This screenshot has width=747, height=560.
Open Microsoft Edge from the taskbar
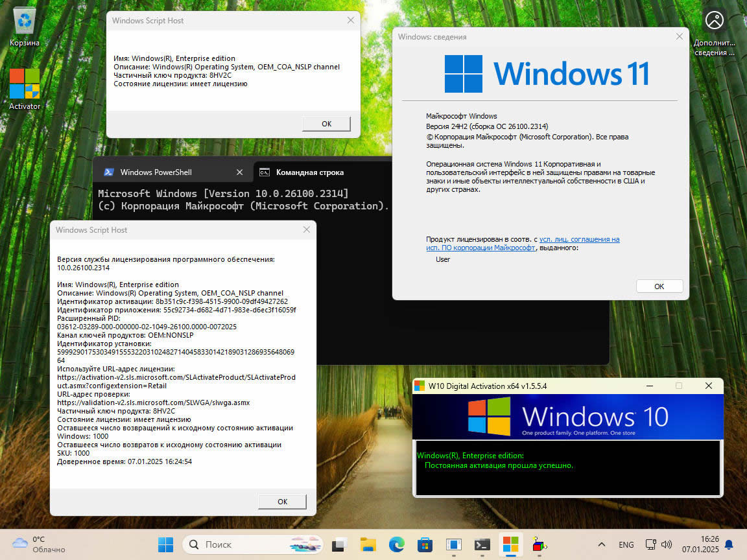[x=396, y=544]
